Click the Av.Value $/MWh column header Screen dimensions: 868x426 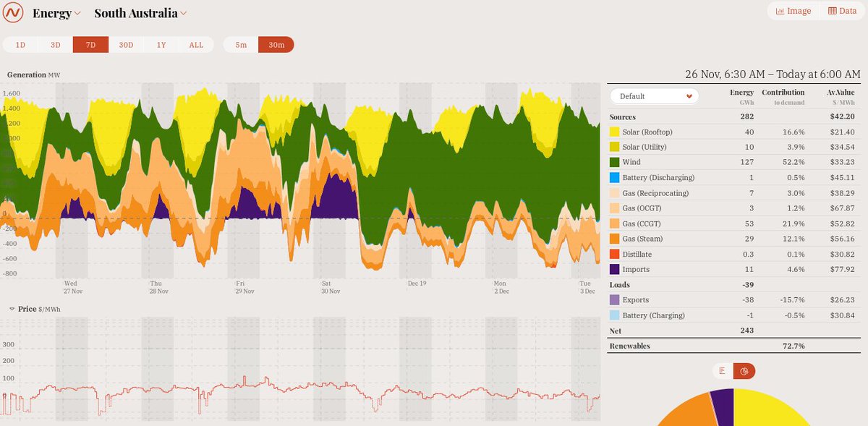coord(841,97)
